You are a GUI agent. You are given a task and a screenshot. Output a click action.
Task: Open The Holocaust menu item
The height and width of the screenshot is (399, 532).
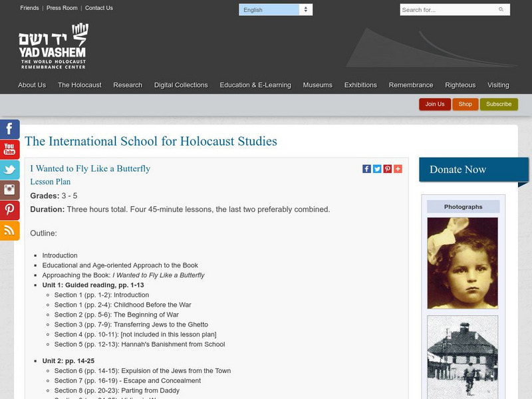[79, 85]
